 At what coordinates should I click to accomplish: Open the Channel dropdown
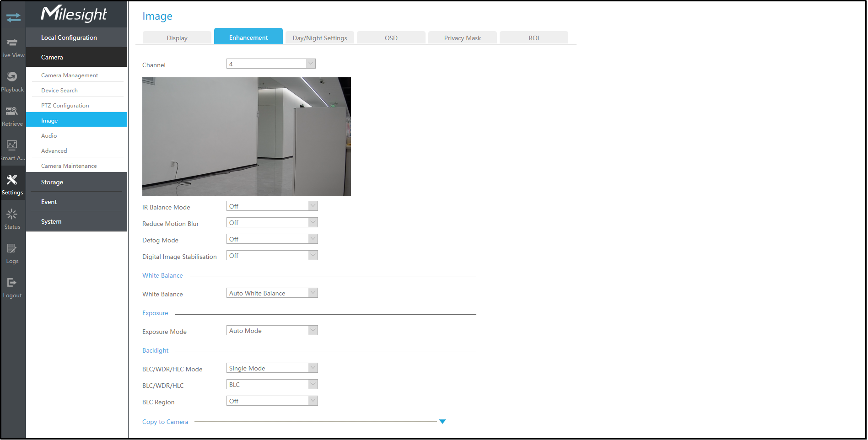tap(271, 64)
